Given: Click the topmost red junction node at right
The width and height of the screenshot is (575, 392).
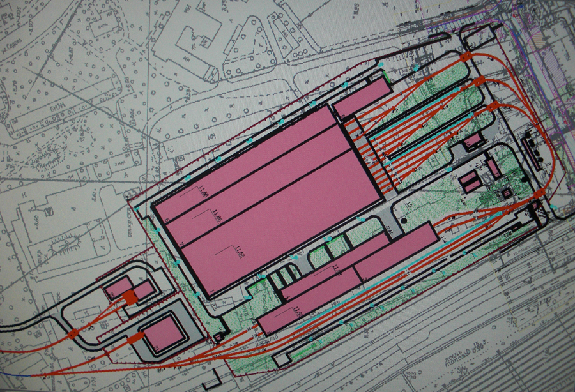Looking at the screenshot, I should click(x=466, y=57).
